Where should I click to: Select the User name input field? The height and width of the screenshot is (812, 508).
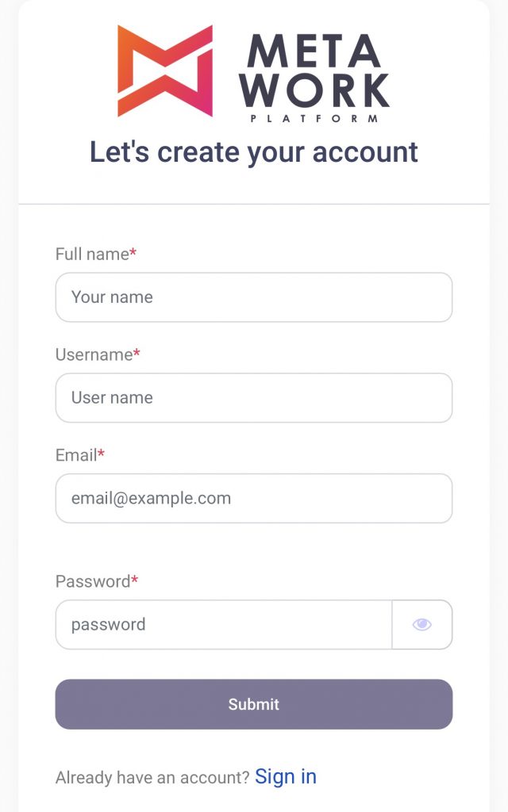[254, 398]
